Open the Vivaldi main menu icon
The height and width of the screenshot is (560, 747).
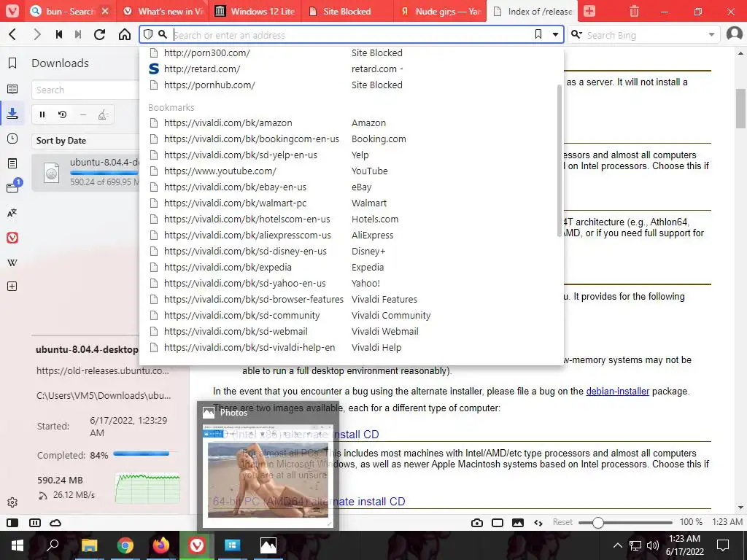coord(12,11)
